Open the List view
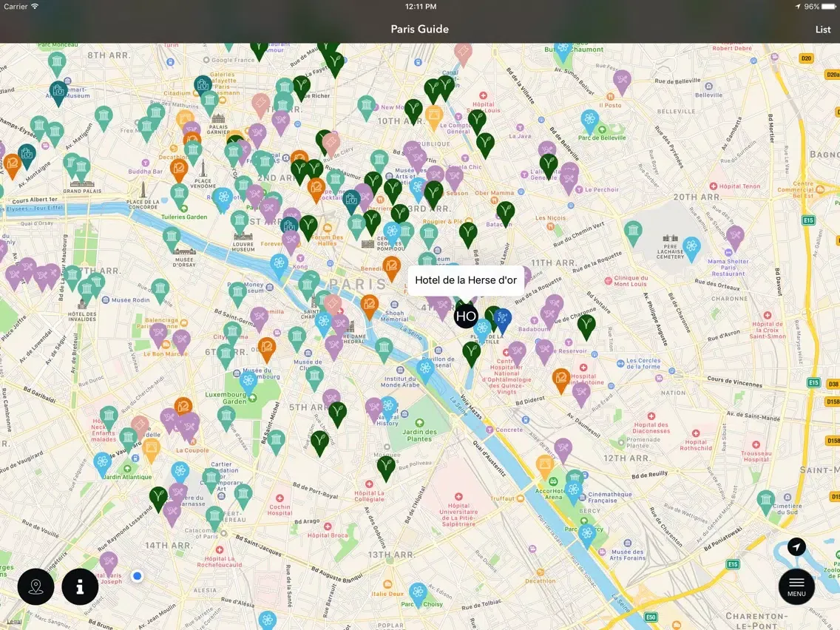This screenshot has height=630, width=840. pos(822,30)
